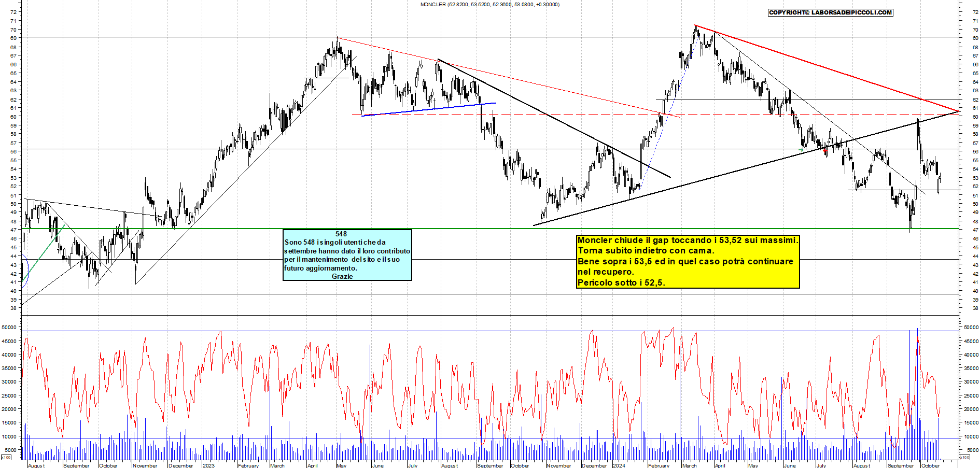Click the '2024' year label on time axis
980x468 pixels.
point(619,465)
